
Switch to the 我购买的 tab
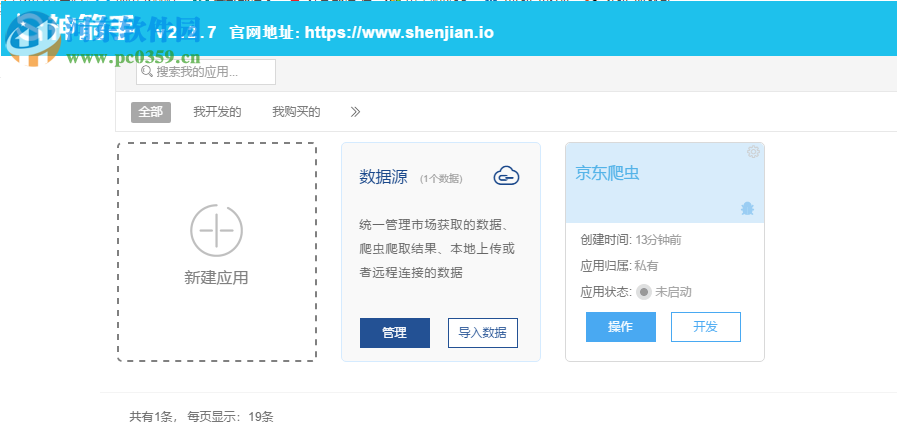tap(296, 111)
